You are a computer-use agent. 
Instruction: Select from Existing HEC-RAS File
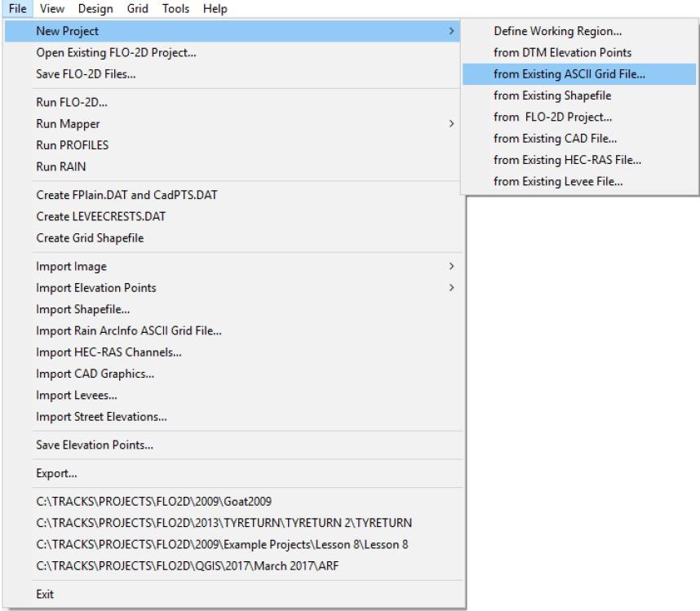coord(567,160)
